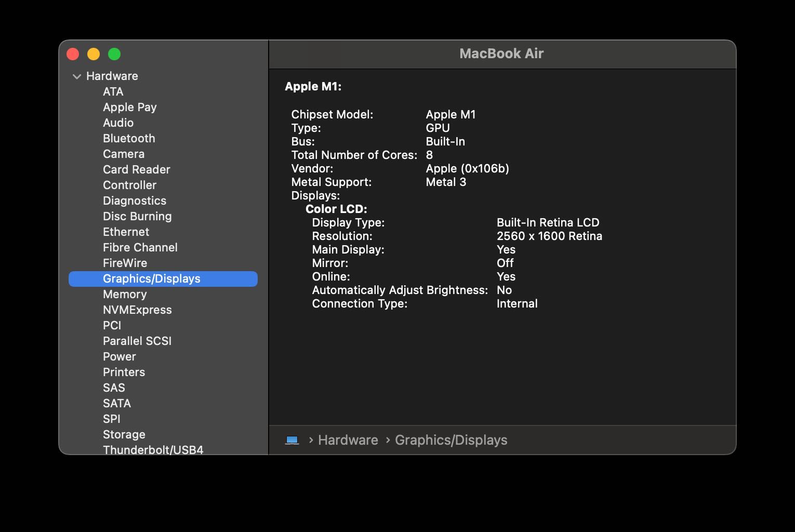Select the Total Number of Cores label
795x532 pixels.
(x=354, y=155)
